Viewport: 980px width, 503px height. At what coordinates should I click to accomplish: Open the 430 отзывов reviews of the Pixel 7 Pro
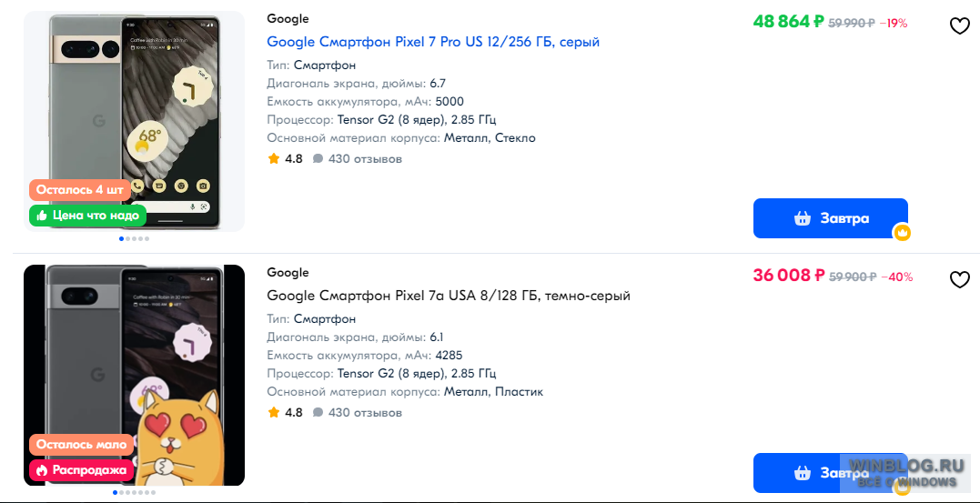pyautogui.click(x=365, y=158)
